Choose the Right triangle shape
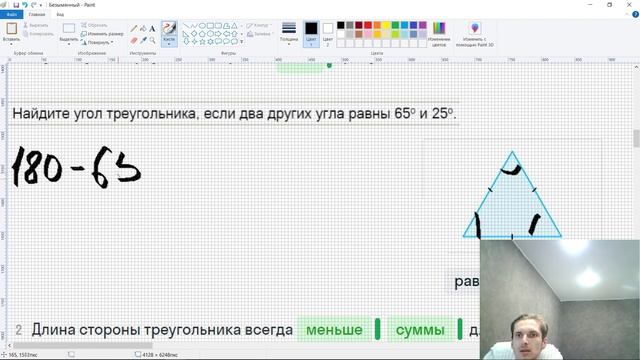This screenshot has width=640, height=360. coord(186,34)
